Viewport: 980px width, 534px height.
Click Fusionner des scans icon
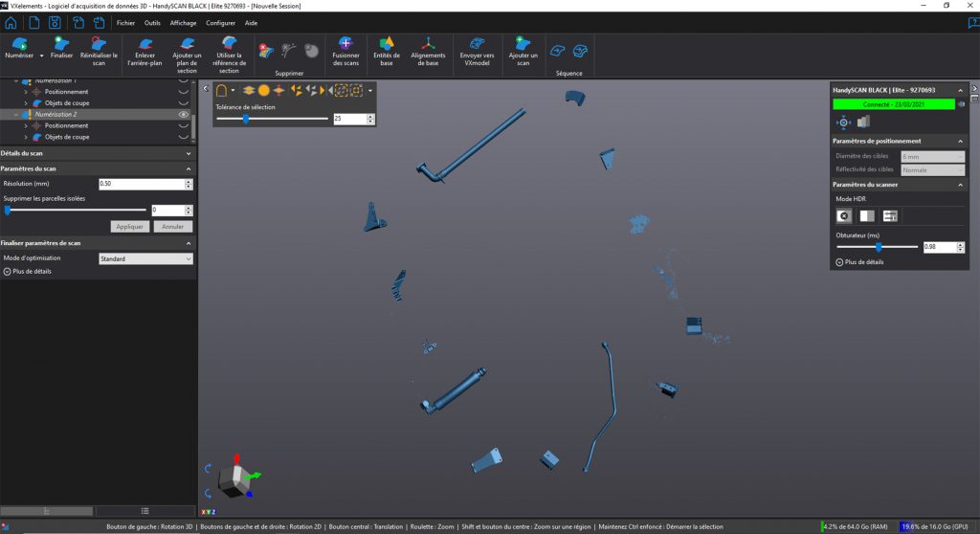345,44
